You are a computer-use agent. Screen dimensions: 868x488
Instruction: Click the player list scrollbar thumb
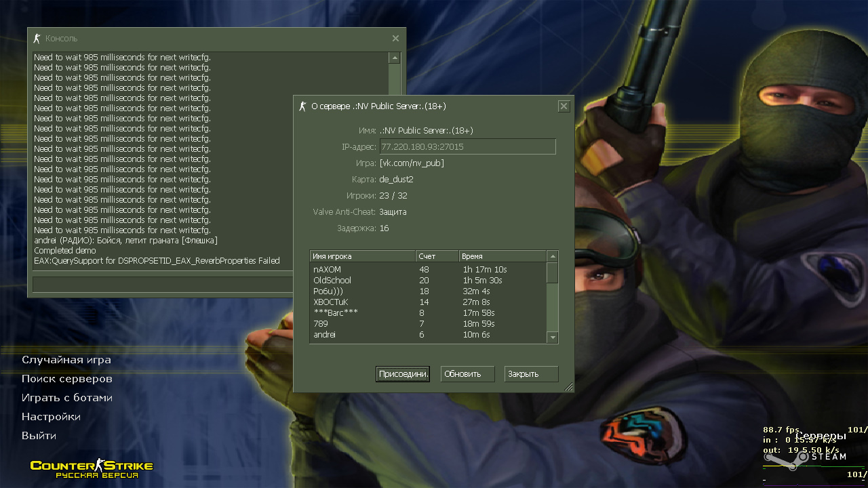click(553, 272)
